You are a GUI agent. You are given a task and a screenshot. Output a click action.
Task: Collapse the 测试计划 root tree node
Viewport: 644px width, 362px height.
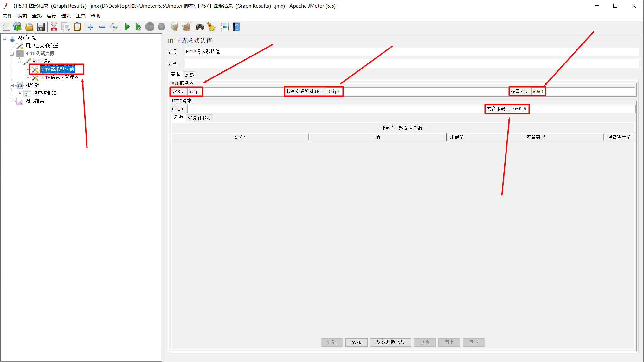(4, 38)
